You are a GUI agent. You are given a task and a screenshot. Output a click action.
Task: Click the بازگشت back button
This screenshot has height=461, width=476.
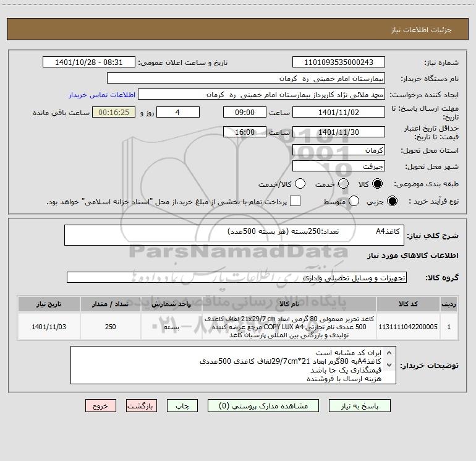(142, 406)
